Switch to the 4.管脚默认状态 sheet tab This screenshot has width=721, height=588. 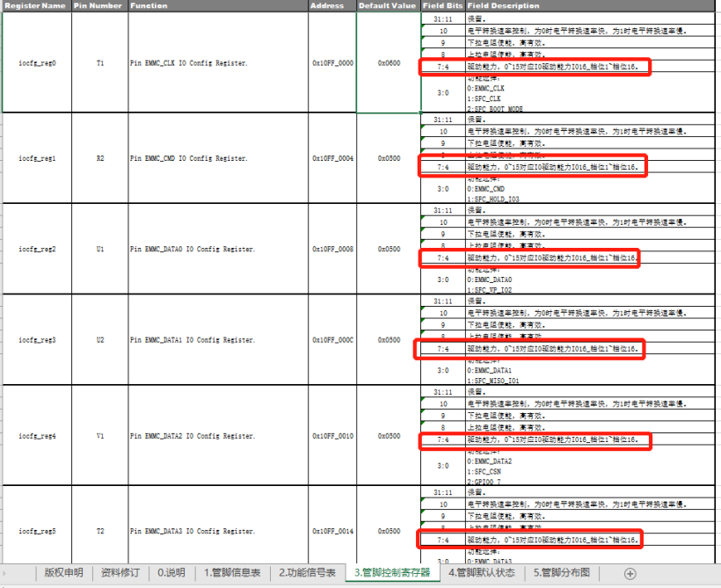pyautogui.click(x=481, y=573)
